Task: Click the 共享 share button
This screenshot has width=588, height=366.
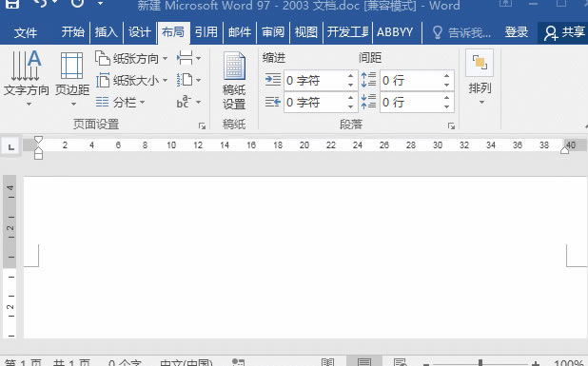Action: pos(563,32)
